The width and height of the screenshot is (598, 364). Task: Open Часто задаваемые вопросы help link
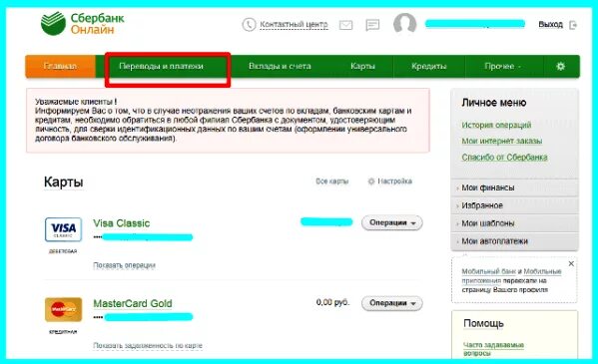(x=493, y=349)
